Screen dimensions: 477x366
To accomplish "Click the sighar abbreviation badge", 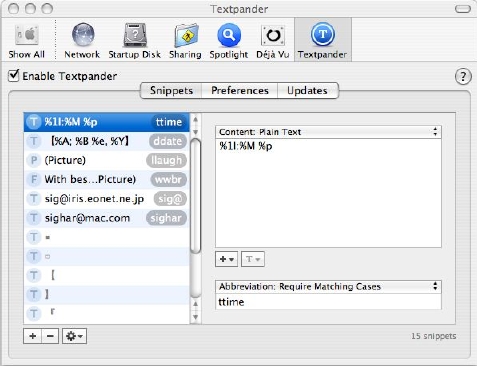I will pyautogui.click(x=166, y=218).
